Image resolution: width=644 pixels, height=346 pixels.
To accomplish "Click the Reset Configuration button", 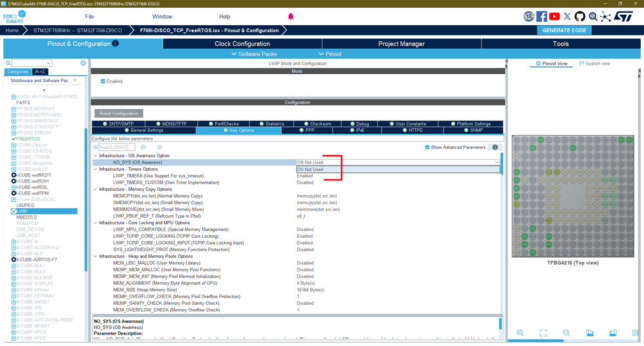I will [119, 113].
